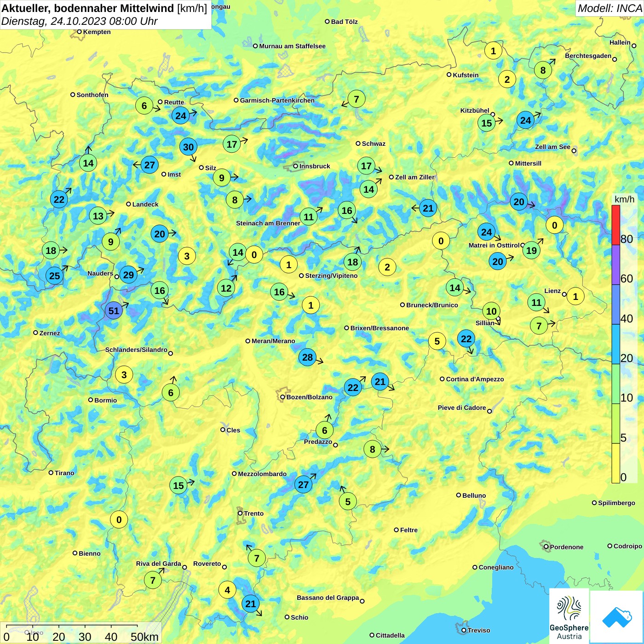Click the Zell am See label
Image resolution: width=644 pixels, height=644 pixels.
[x=552, y=147]
